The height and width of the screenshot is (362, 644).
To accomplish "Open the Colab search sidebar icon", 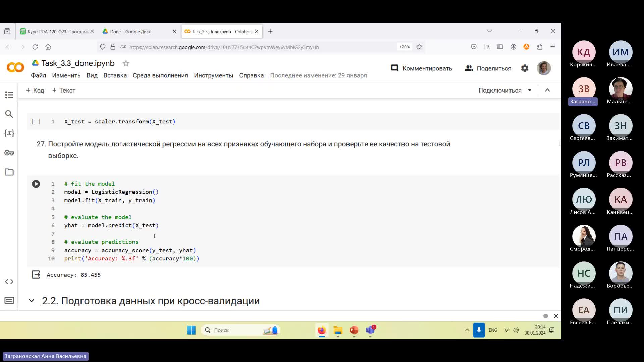I will (9, 114).
